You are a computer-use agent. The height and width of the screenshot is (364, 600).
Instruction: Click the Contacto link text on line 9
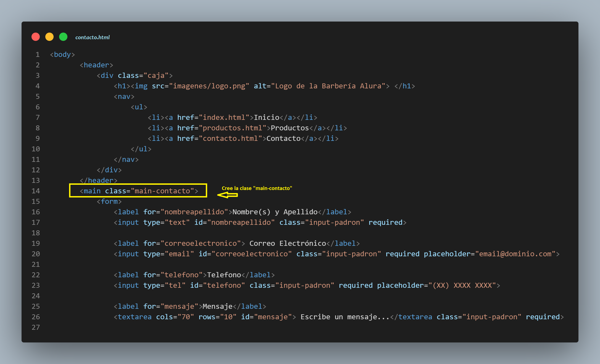pyautogui.click(x=283, y=138)
